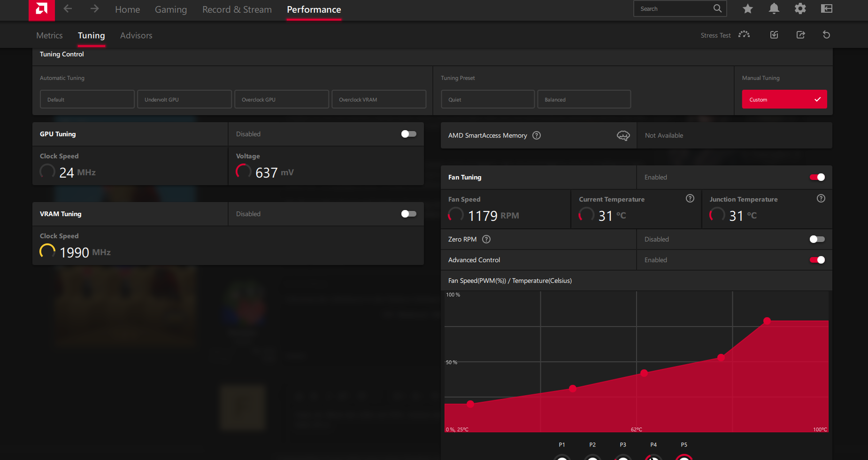Turn on Zero RPM toggle

click(817, 239)
